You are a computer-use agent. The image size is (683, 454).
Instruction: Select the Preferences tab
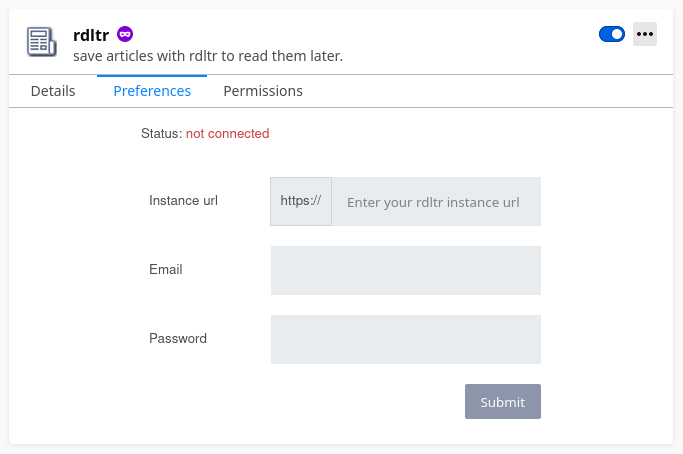tap(152, 91)
